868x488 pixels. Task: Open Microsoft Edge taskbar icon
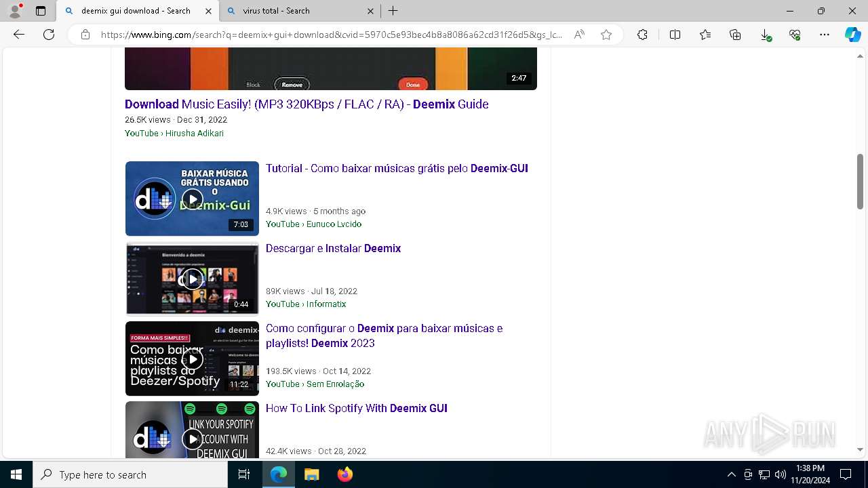pyautogui.click(x=279, y=474)
